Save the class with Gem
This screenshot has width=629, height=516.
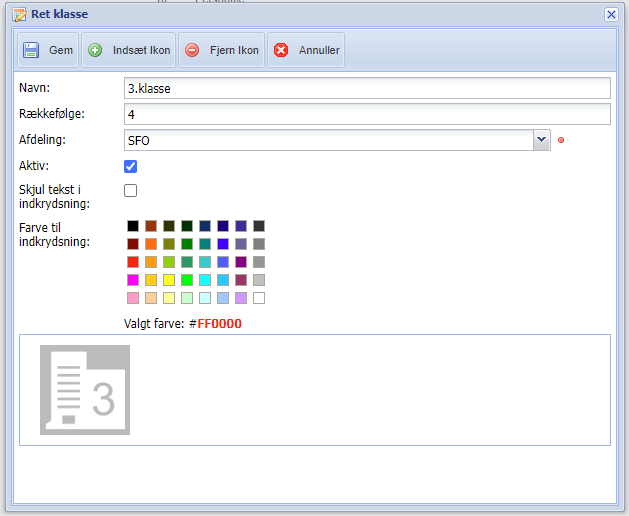47,50
